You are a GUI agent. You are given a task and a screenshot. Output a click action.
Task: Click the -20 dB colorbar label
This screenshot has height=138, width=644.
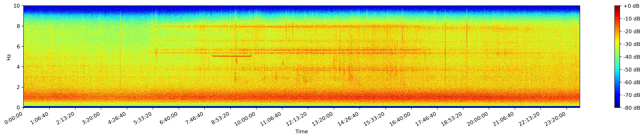pos(632,32)
